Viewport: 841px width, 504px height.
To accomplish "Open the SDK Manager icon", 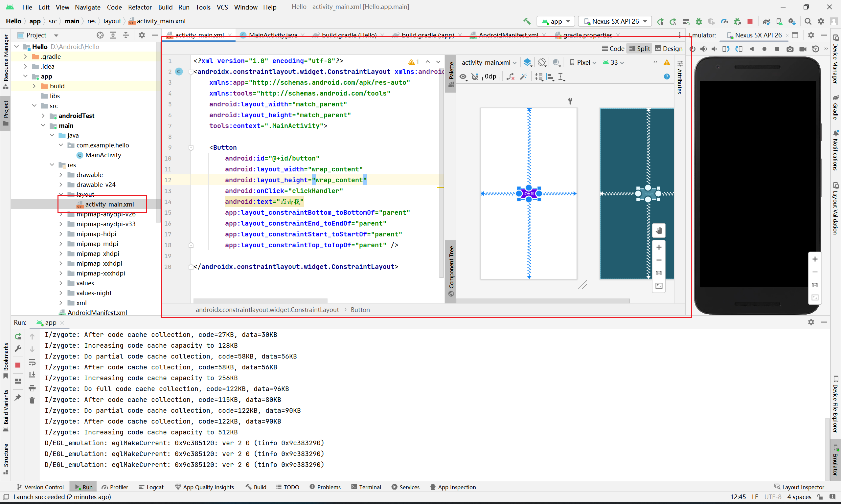I will pyautogui.click(x=792, y=21).
